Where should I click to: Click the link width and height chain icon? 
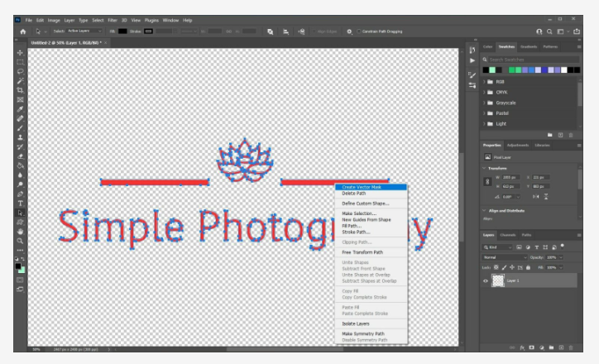(487, 182)
